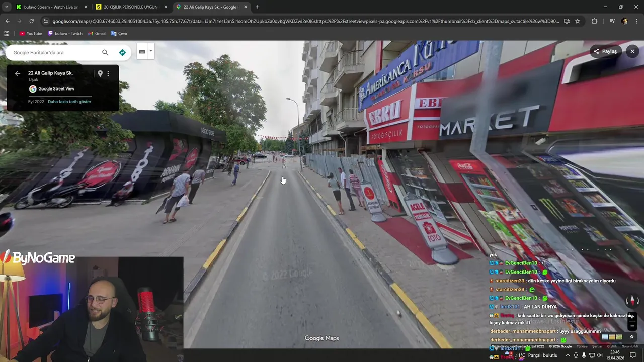The width and height of the screenshot is (644, 362).
Task: Select the '22 Ali Galip Kaya Sk.' tab
Action: point(211,7)
